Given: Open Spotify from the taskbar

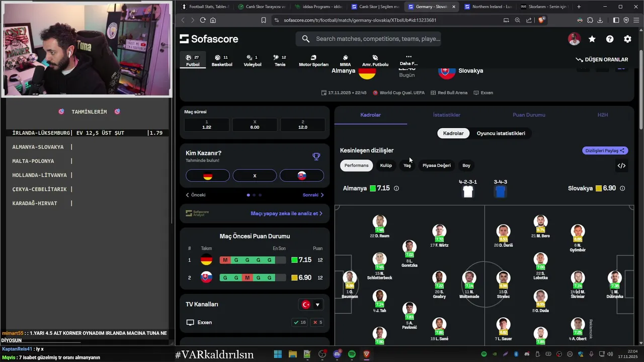Looking at the screenshot, I should click(x=352, y=354).
